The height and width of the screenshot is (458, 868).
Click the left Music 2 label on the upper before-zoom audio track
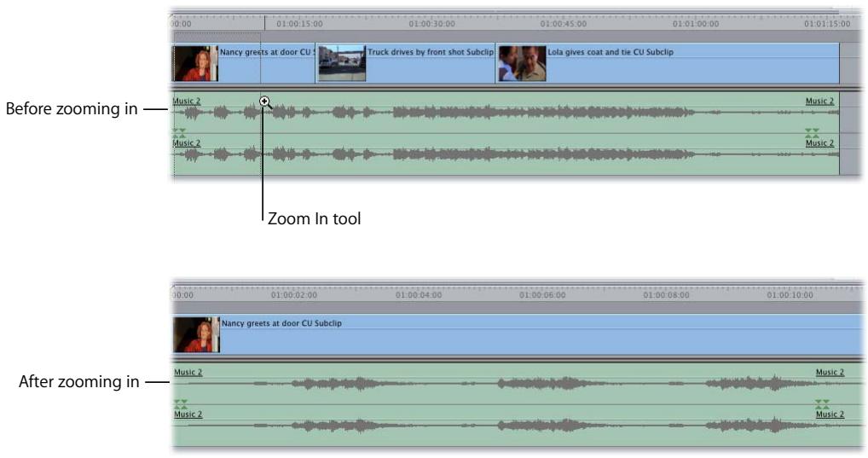click(x=187, y=101)
